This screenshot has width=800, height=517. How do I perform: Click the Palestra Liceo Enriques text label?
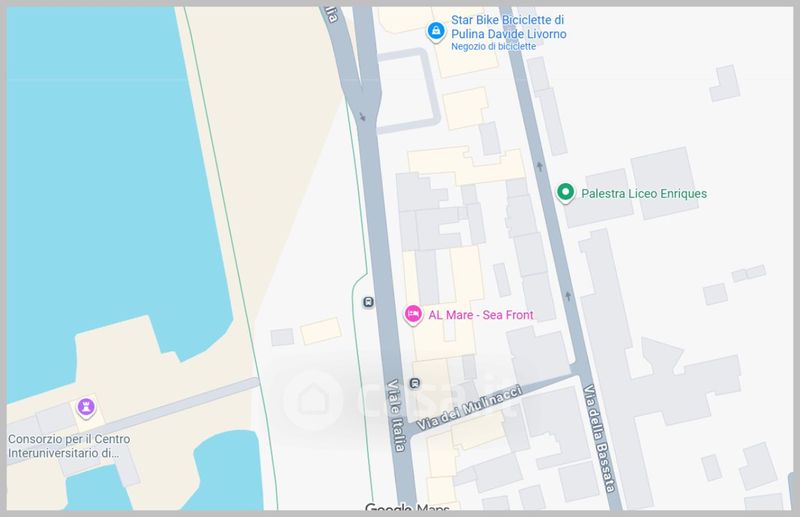pos(644,193)
